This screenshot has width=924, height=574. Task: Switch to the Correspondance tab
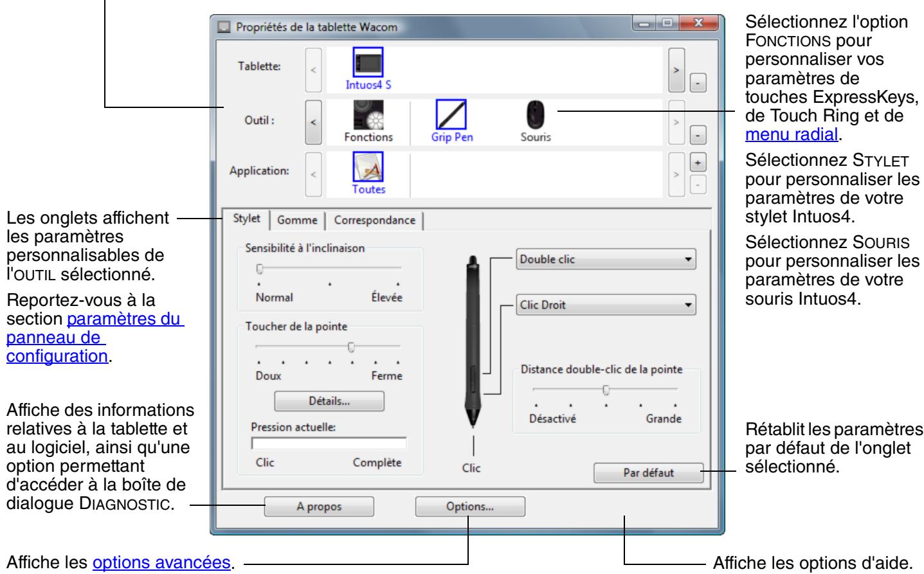(x=375, y=220)
